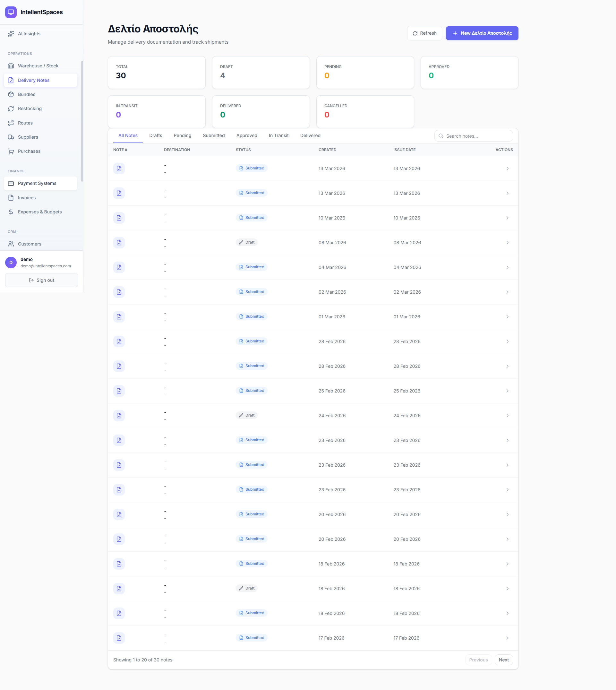616x690 pixels.
Task: Switch to the Delivered tab
Action: tap(310, 135)
